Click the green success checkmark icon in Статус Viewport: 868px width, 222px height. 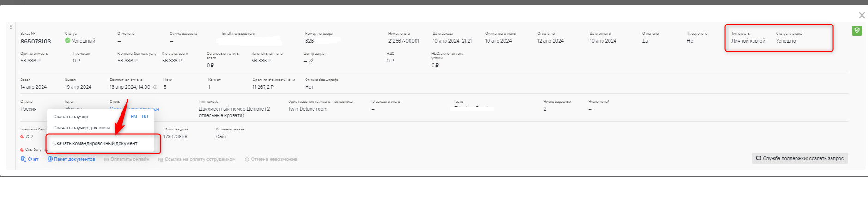pyautogui.click(x=67, y=41)
